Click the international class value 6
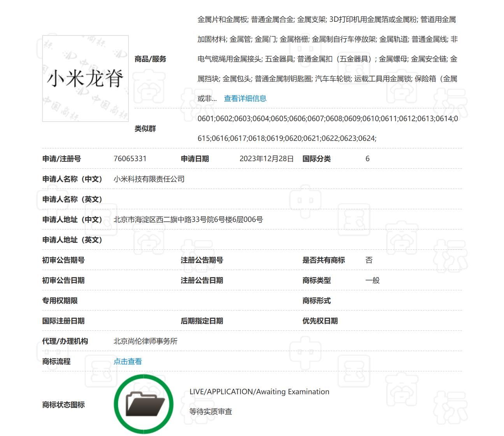 click(x=367, y=159)
